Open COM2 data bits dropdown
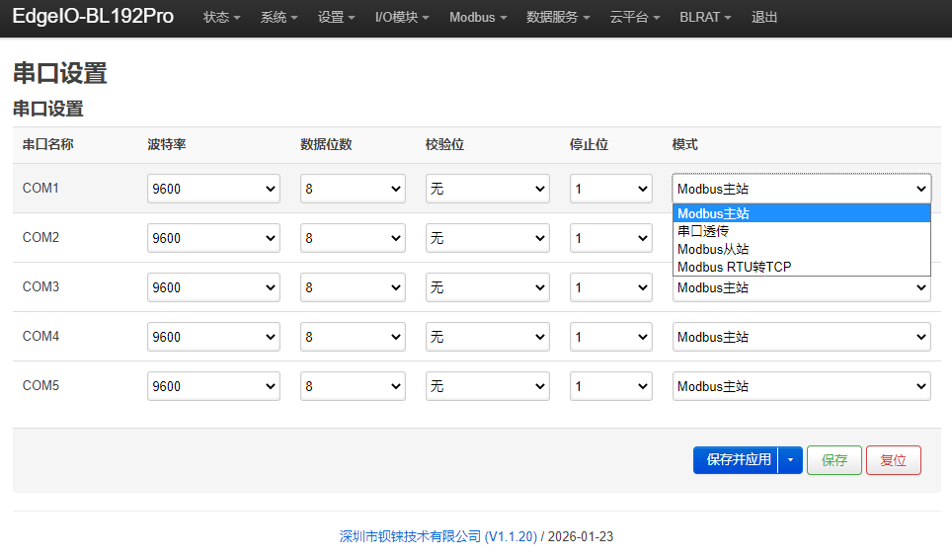Image resolution: width=952 pixels, height=560 pixels. pos(353,238)
